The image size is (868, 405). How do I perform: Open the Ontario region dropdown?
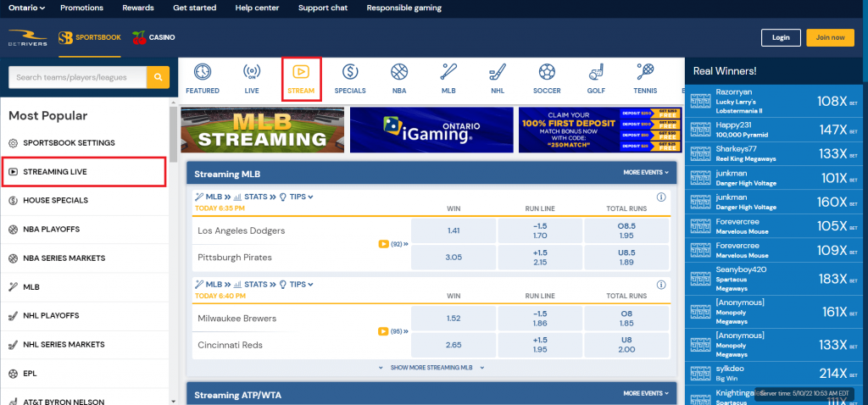click(26, 8)
